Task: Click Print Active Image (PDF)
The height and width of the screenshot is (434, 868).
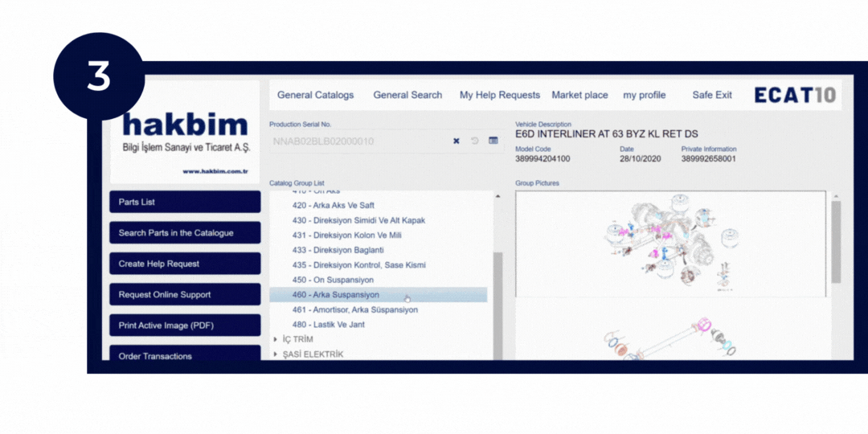Action: 185,325
